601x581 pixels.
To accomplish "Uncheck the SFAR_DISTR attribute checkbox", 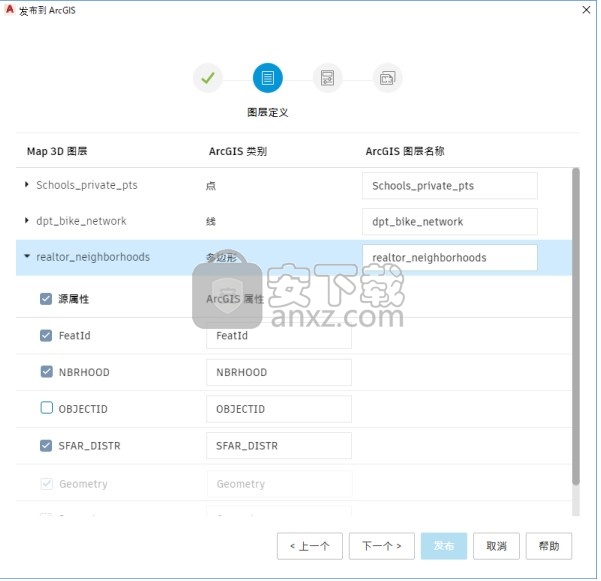I will tap(46, 445).
